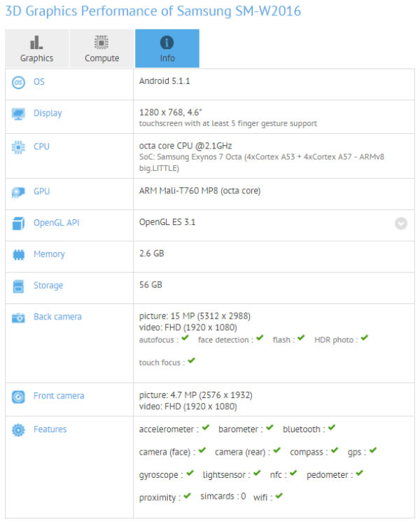420x522 pixels.
Task: Click the OpenGL ES 3.1 value
Action: click(x=167, y=222)
